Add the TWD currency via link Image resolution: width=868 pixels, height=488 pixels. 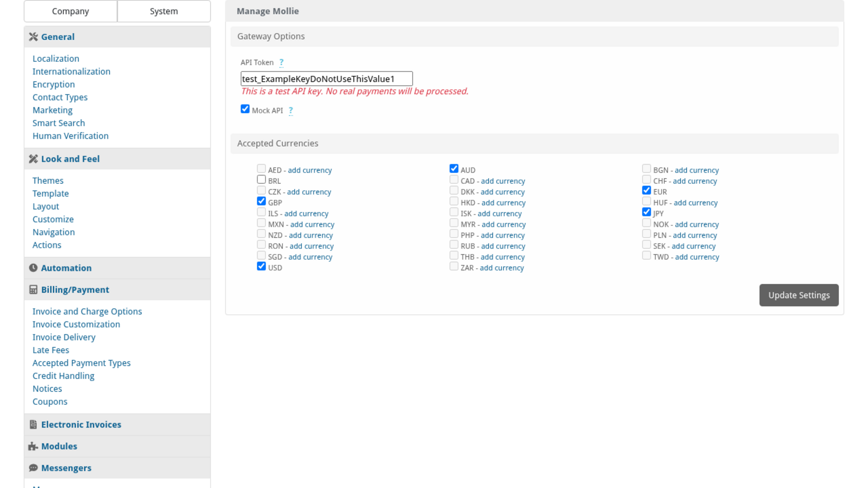(x=697, y=257)
